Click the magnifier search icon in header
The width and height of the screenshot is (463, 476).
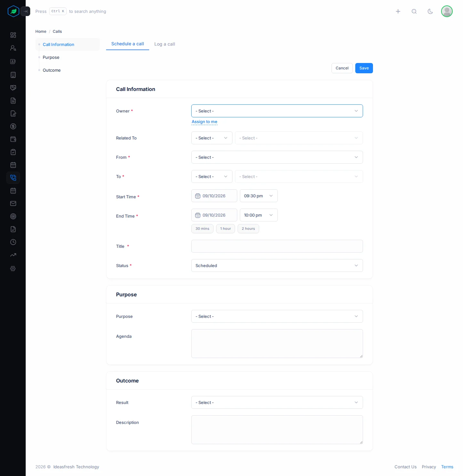pos(414,11)
